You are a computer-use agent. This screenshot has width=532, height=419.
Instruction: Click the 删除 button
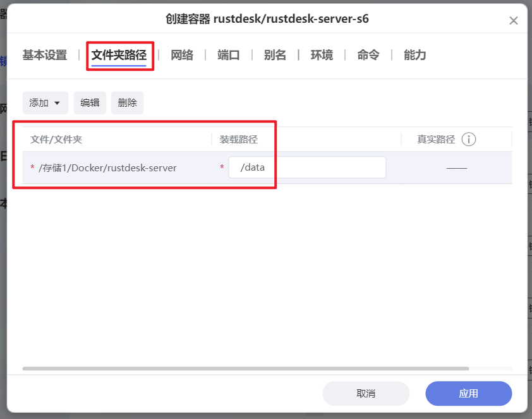[126, 102]
